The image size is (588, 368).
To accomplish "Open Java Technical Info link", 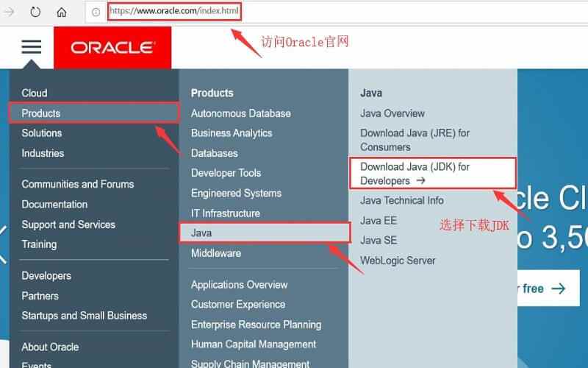I will [401, 200].
